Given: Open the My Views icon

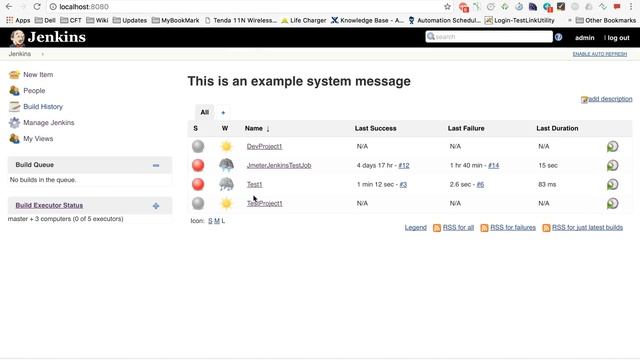Looking at the screenshot, I should point(14,139).
